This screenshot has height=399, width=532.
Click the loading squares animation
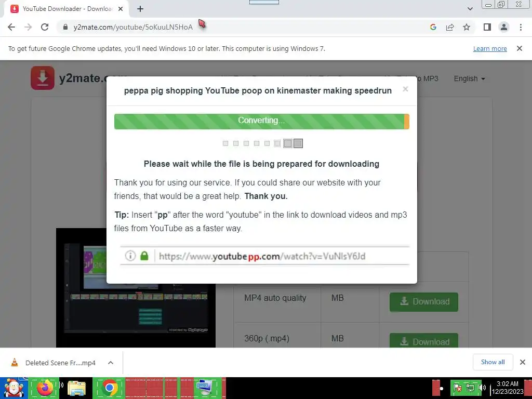(262, 143)
